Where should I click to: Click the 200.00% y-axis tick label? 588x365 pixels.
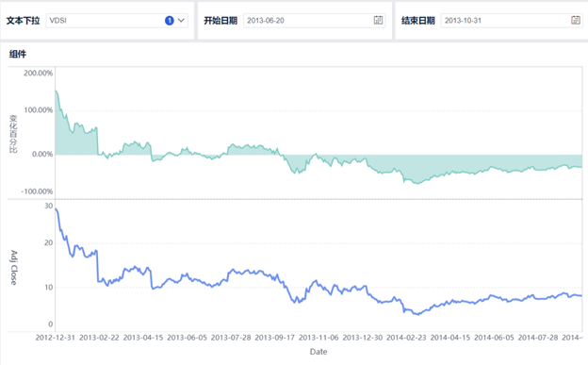pos(39,74)
